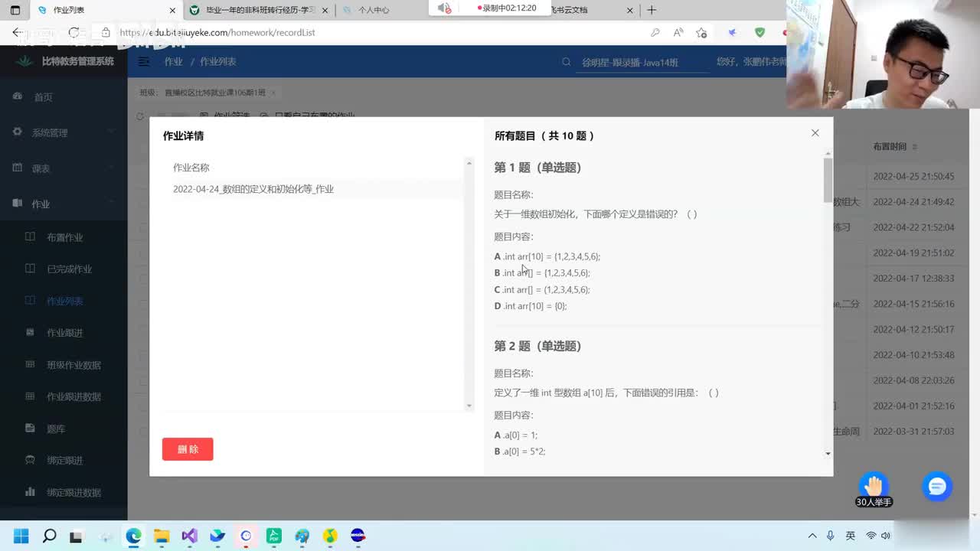Select 作业列表 sidebar item

click(64, 301)
